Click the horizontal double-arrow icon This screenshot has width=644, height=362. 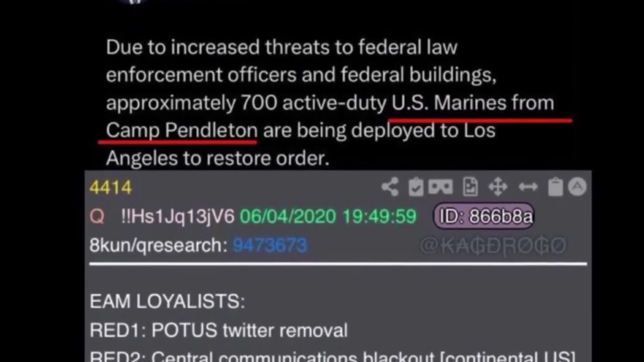(528, 187)
